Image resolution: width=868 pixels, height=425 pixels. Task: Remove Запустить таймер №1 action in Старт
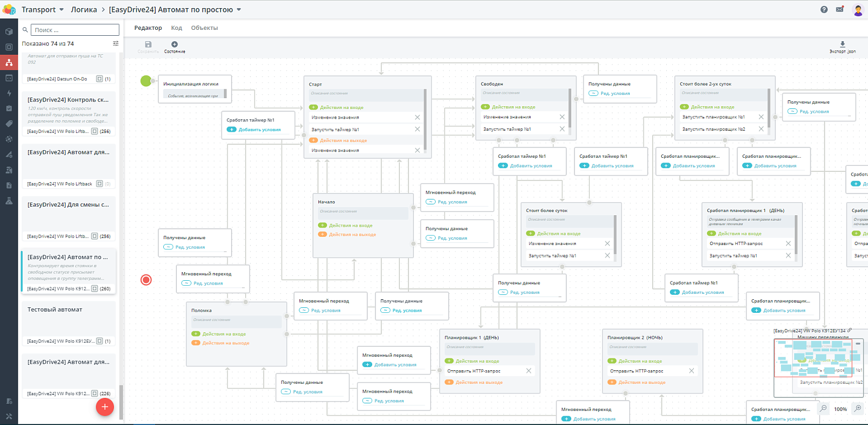tap(417, 129)
